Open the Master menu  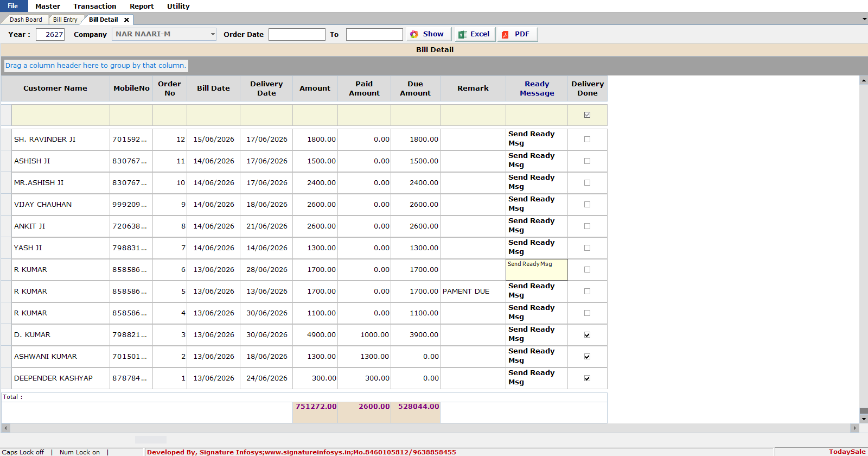(x=48, y=6)
